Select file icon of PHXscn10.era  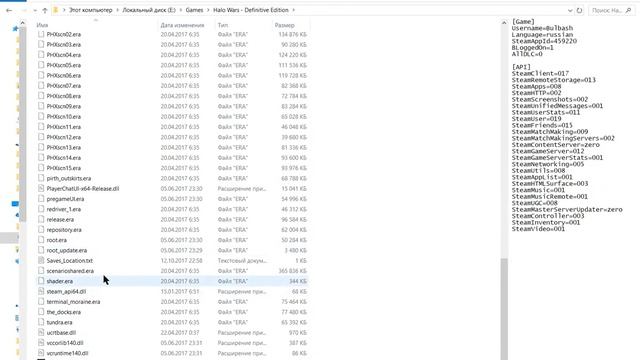point(41,116)
